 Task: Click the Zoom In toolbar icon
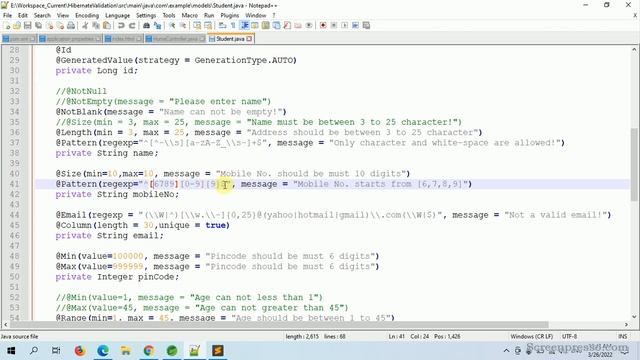point(172,25)
